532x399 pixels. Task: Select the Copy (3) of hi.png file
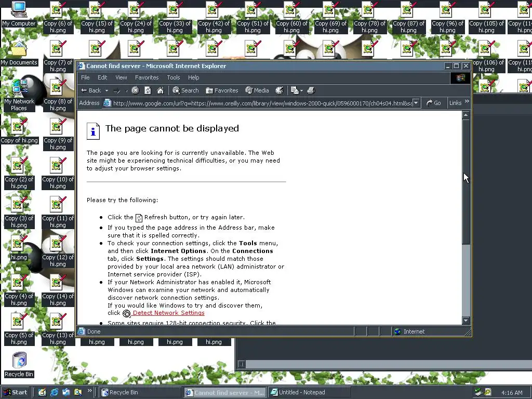19,212
